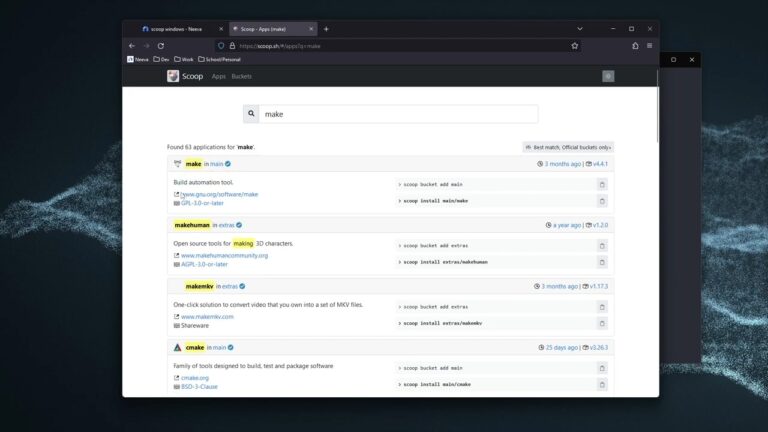This screenshot has width=768, height=432.
Task: Focus the search field containing 'make'
Action: click(x=398, y=114)
